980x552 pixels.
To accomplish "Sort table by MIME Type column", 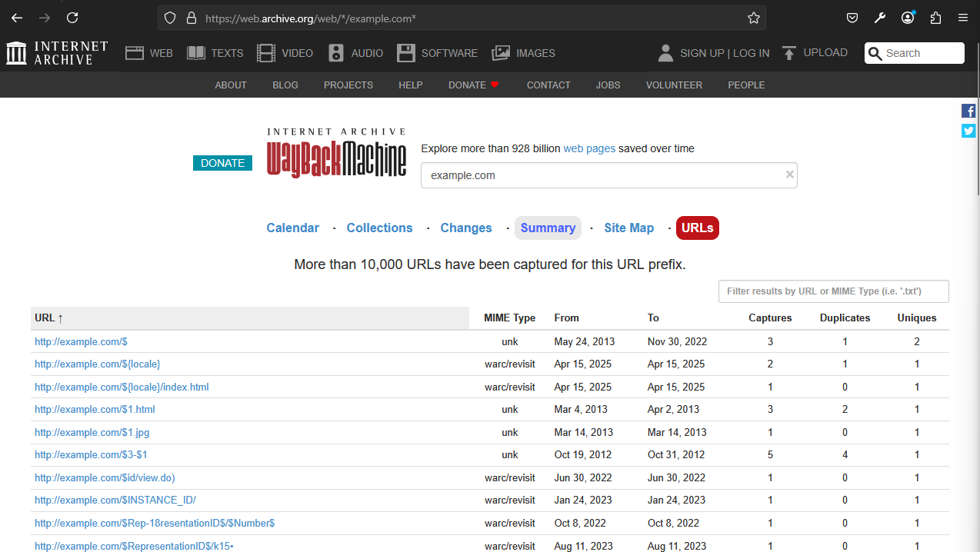I will click(509, 318).
